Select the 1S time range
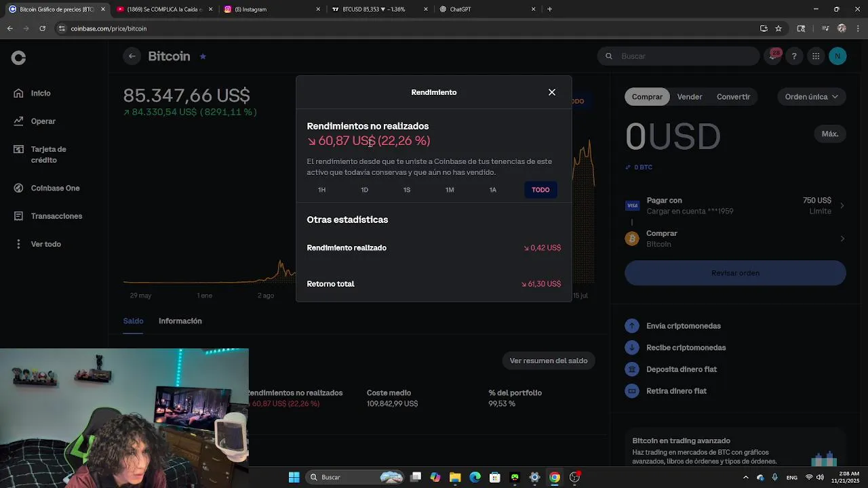This screenshot has width=868, height=488. pyautogui.click(x=407, y=190)
